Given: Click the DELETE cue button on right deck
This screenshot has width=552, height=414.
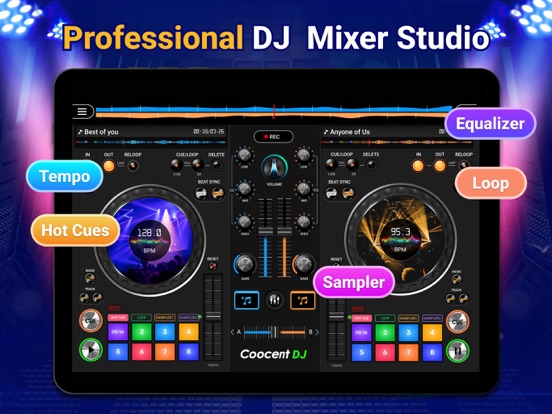Looking at the screenshot, I should click(x=371, y=164).
